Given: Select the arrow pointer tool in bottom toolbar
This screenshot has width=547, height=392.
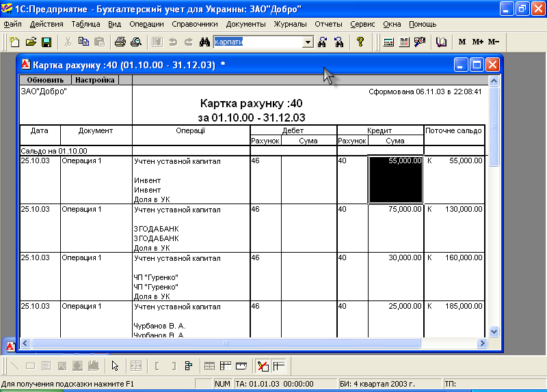Looking at the screenshot, I should point(115,366).
